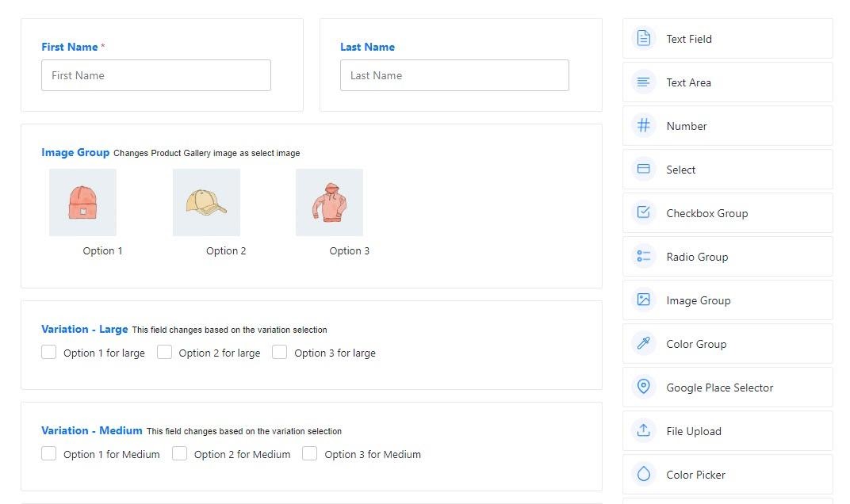Screen dimensions: 850x504
Task: Click the First Name input field
Action: 156,75
